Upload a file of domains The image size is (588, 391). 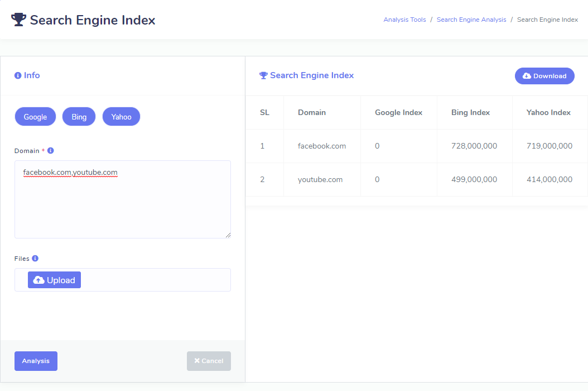click(x=54, y=280)
